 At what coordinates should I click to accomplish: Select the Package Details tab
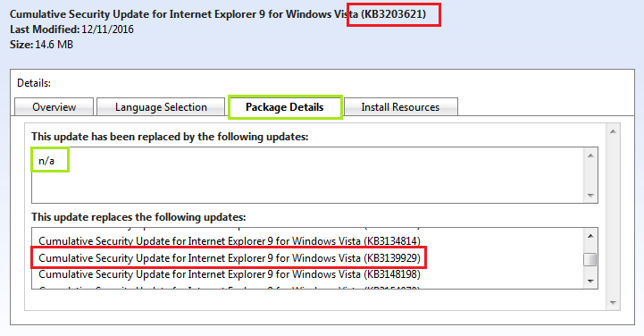[285, 107]
